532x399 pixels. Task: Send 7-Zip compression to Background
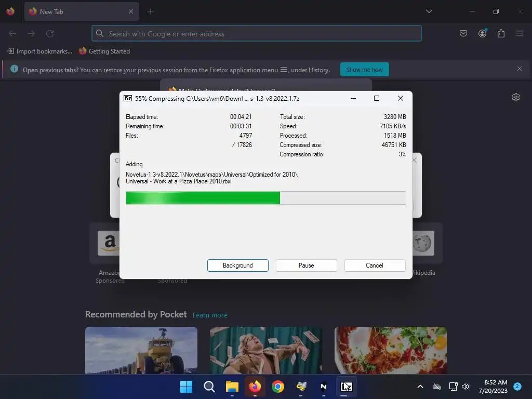(x=237, y=265)
